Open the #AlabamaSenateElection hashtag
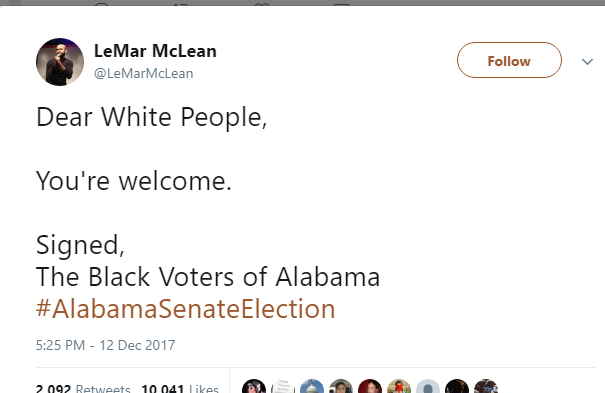Screen dimensions: 605x393 coord(186,309)
